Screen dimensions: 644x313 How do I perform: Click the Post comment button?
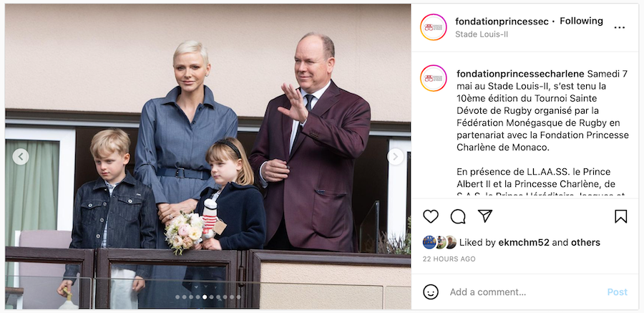click(x=618, y=292)
